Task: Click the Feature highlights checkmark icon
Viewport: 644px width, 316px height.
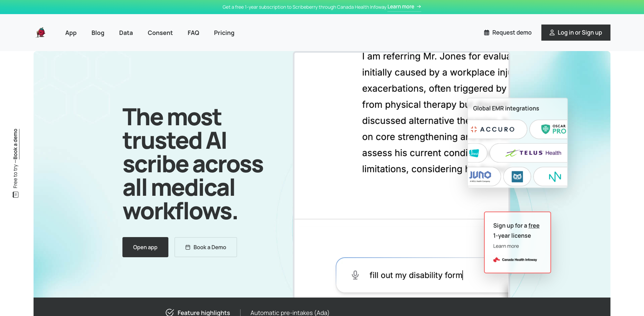Action: click(x=170, y=312)
